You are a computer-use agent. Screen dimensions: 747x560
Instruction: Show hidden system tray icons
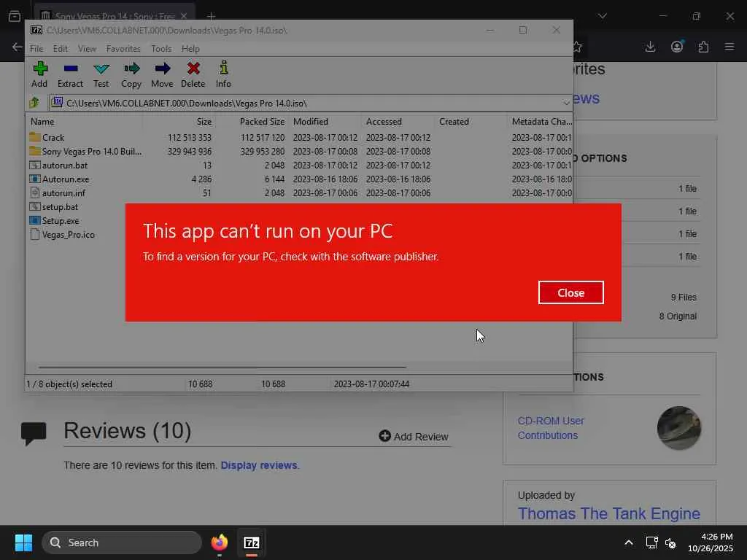tap(629, 542)
